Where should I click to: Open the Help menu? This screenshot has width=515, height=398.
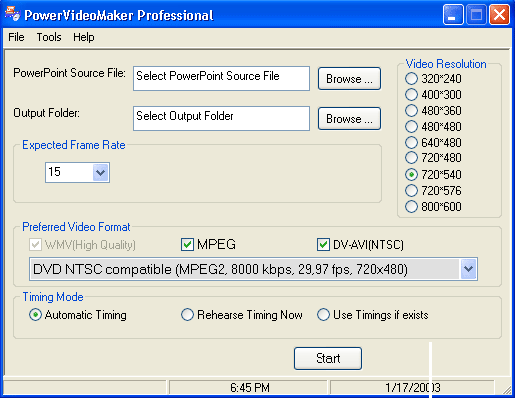[x=84, y=37]
